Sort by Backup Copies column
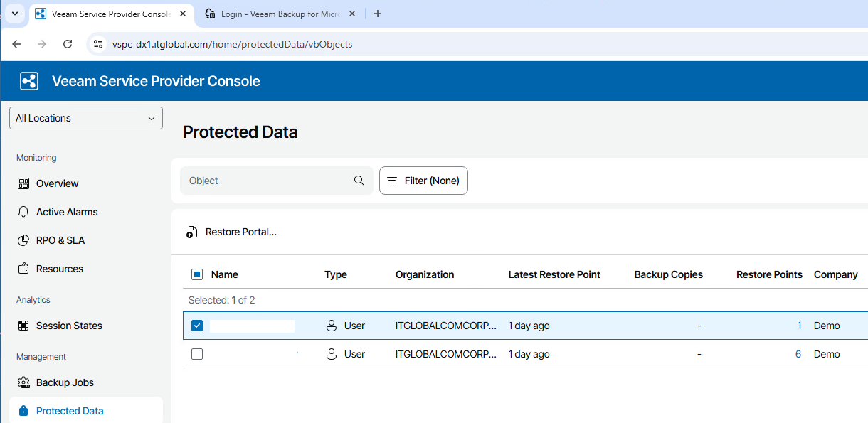Screen dimensions: 868x423 [668, 274]
